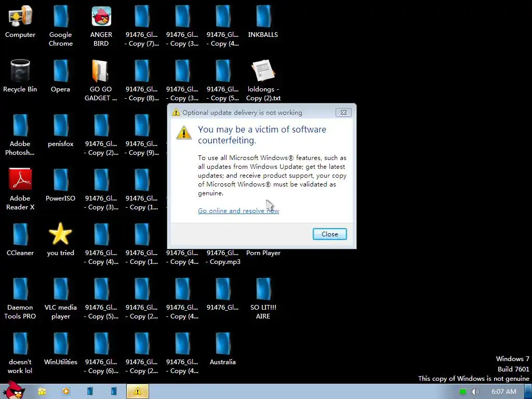
Task: Open the ANGER BIRD desktop icon
Action: (101, 25)
